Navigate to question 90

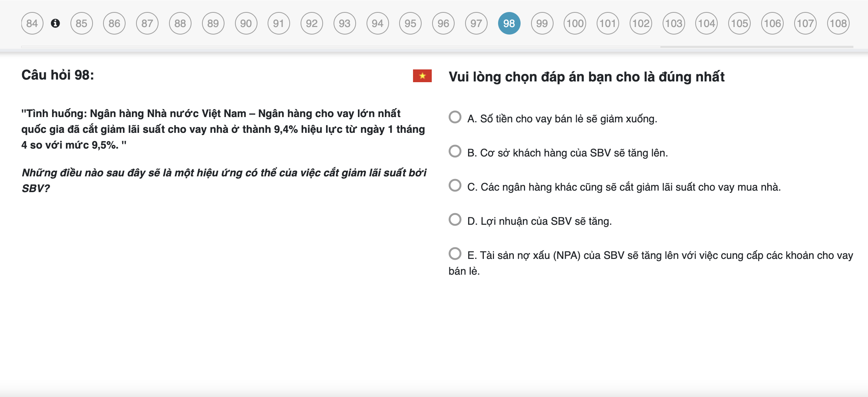[x=246, y=23]
